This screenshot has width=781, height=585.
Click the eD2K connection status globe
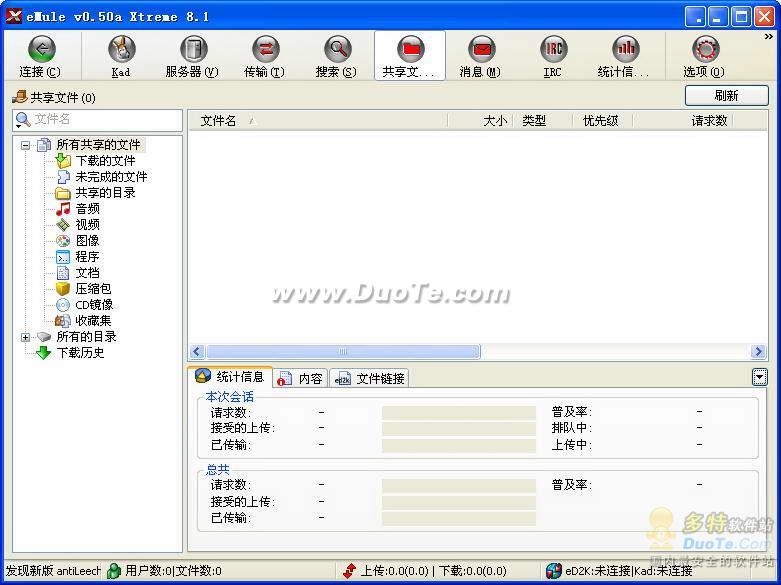click(x=553, y=571)
